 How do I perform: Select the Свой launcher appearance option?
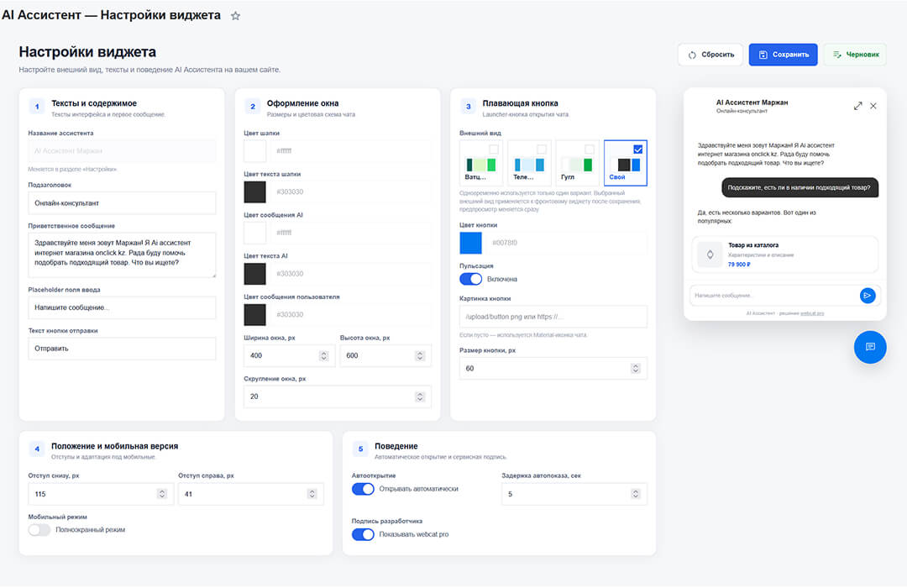pyautogui.click(x=626, y=163)
